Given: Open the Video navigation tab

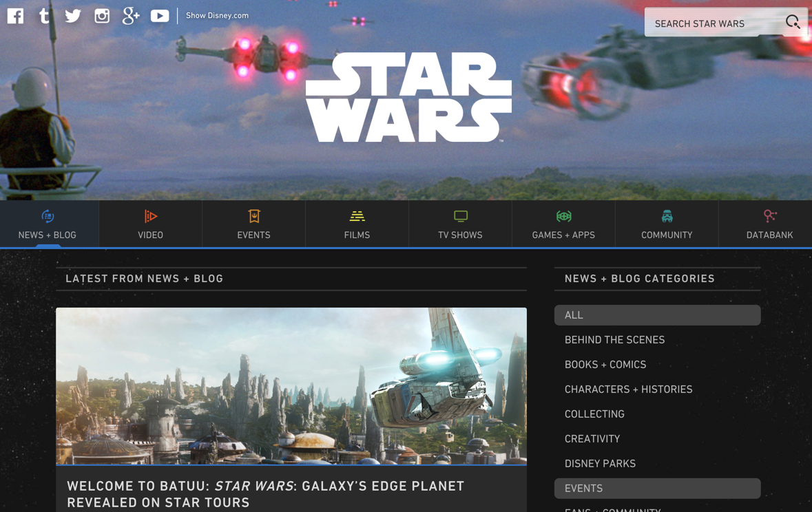Looking at the screenshot, I should point(150,224).
